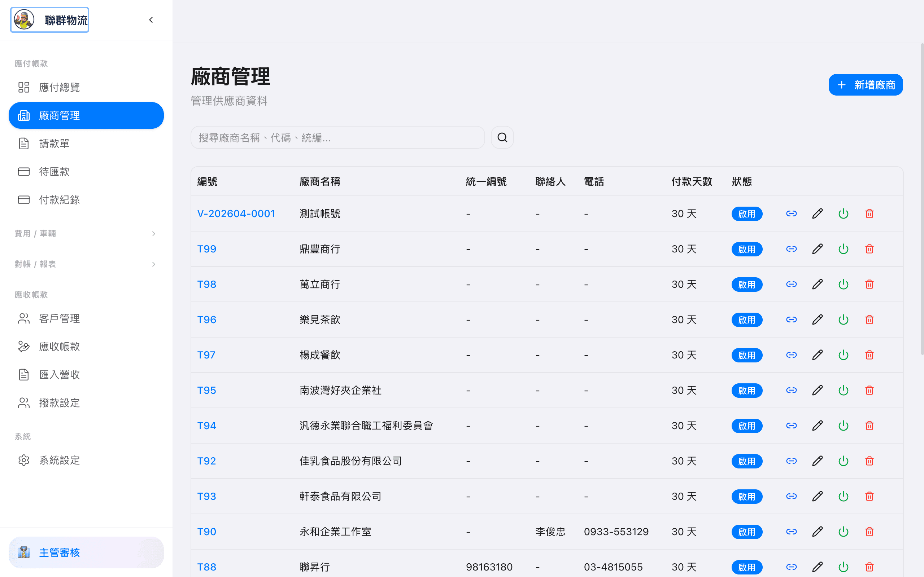Toggle the 啟用 status pill for T97

click(747, 355)
